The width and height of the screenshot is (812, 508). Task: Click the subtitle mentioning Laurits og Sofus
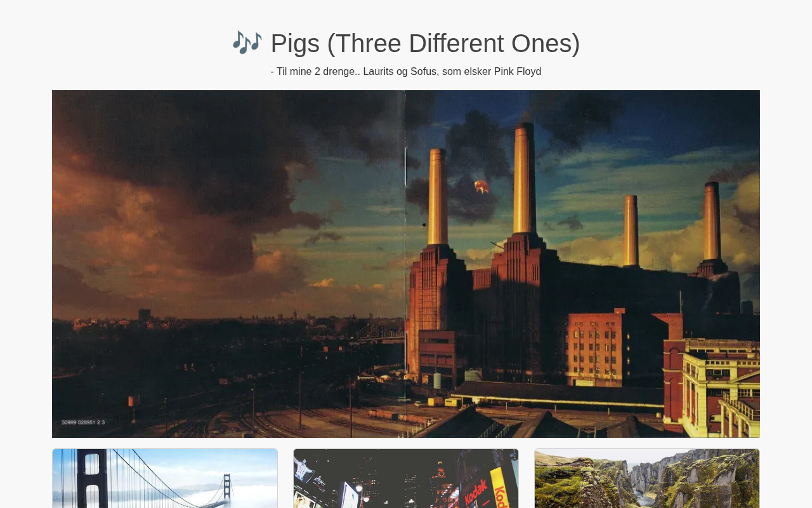(406, 72)
